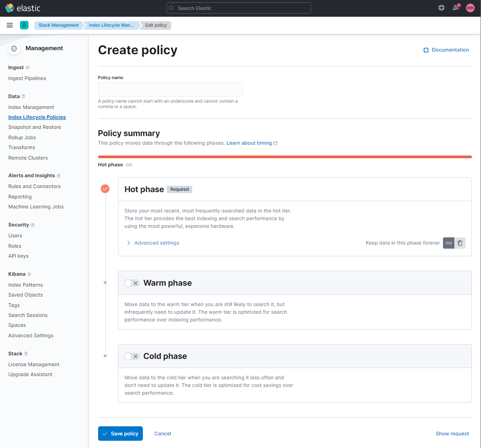Click the orange Hot phase timeline bar
481x448 pixels.
(285, 157)
